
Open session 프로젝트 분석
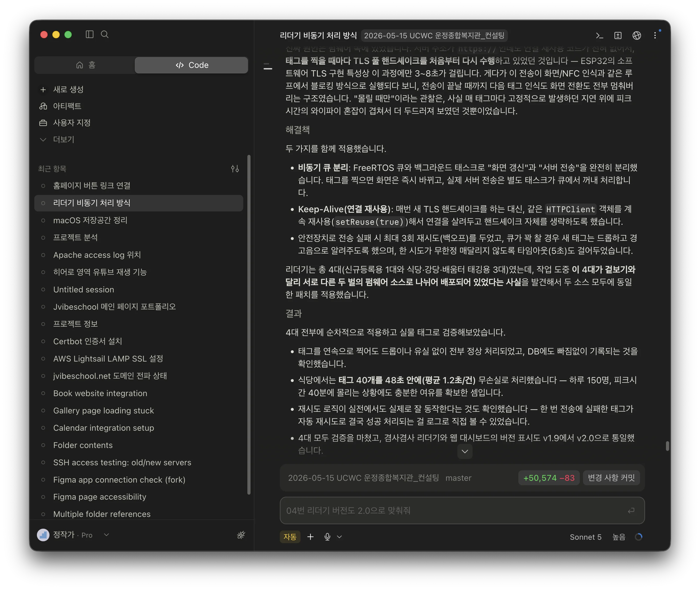[139, 237]
